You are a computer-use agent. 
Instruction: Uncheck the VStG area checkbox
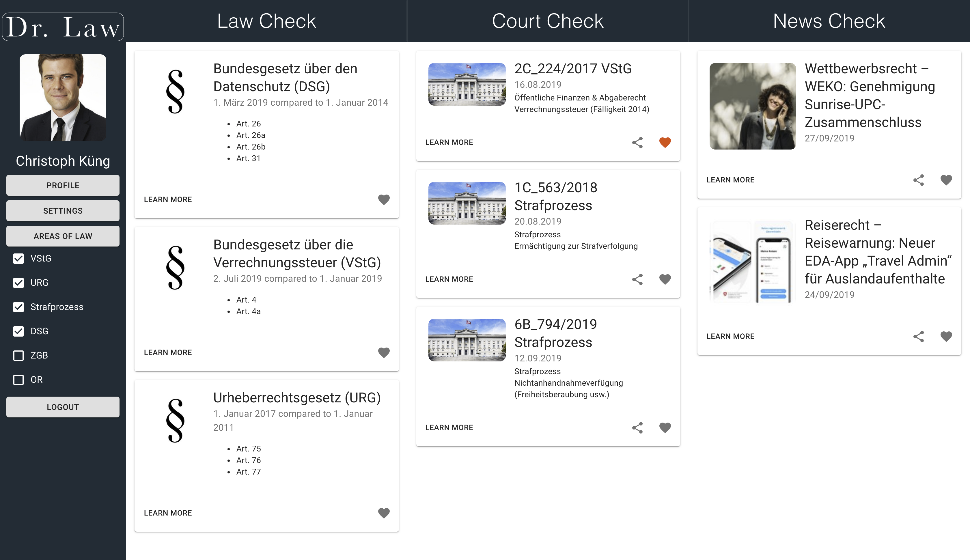(x=18, y=258)
